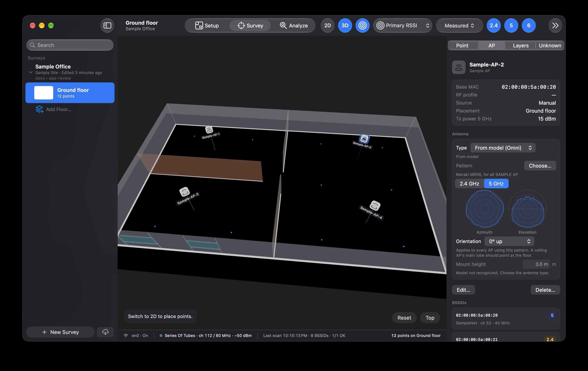Click the Azimuth antenna pattern plot
The height and width of the screenshot is (371, 588).
(484, 209)
